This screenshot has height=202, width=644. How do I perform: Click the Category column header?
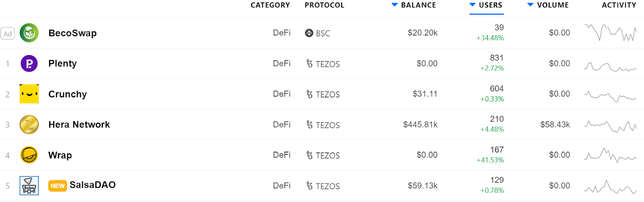click(x=270, y=5)
